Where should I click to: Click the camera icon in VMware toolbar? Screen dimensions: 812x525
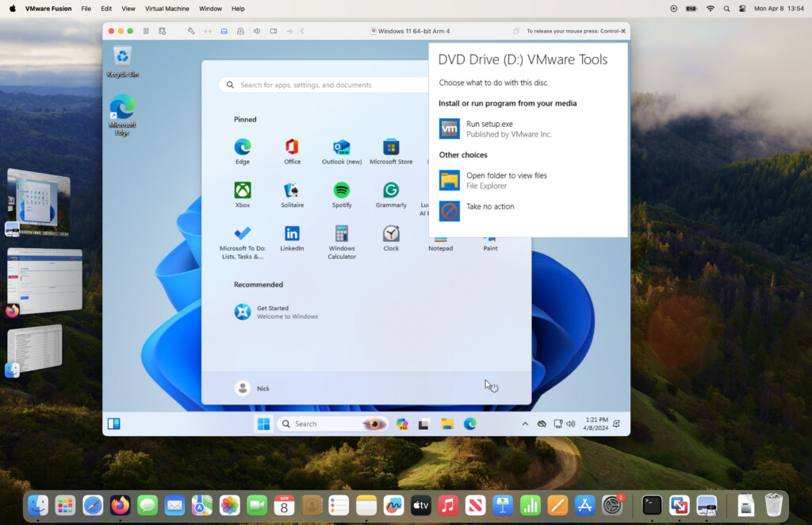[274, 31]
